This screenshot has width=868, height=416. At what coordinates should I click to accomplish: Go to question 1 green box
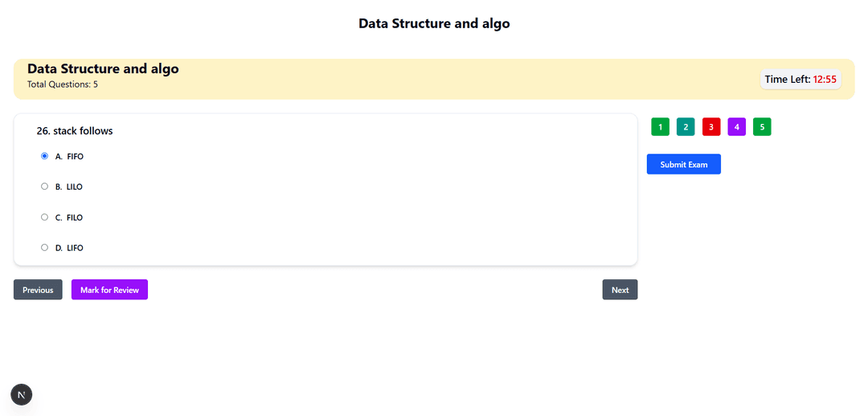point(661,127)
